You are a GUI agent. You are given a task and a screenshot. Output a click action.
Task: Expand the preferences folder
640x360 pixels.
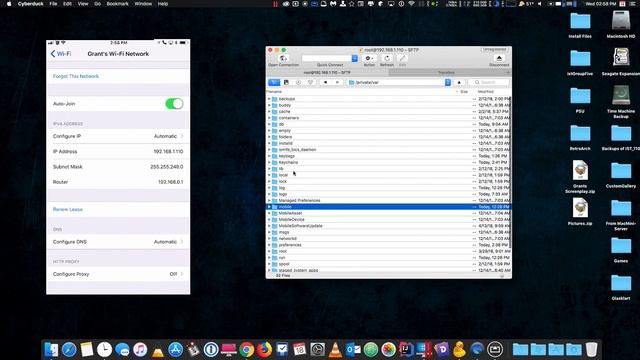tap(269, 245)
